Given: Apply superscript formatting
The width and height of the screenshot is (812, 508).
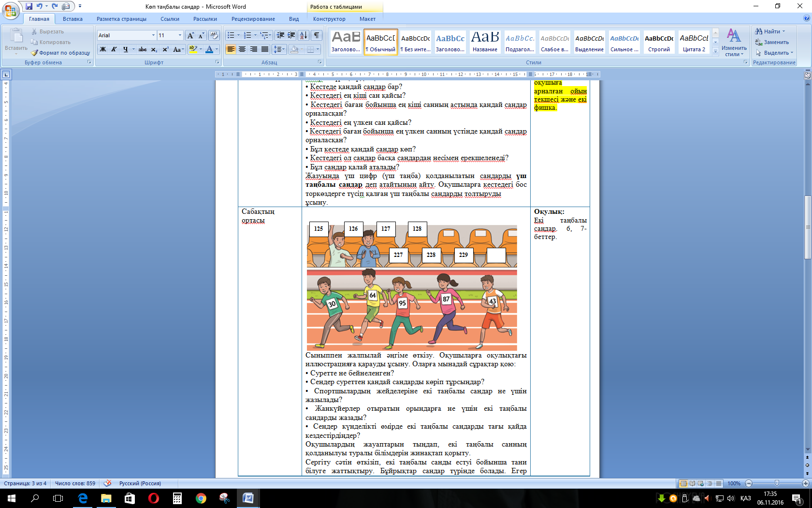Looking at the screenshot, I should [165, 49].
